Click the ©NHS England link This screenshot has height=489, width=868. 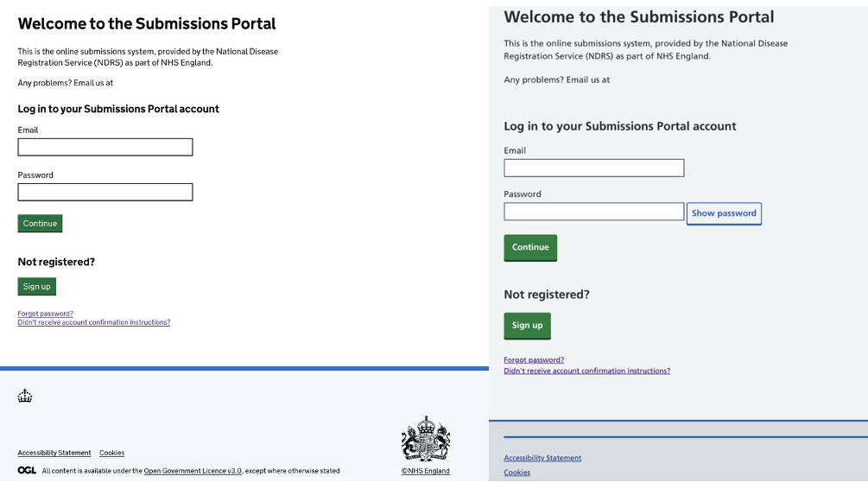[x=425, y=471]
